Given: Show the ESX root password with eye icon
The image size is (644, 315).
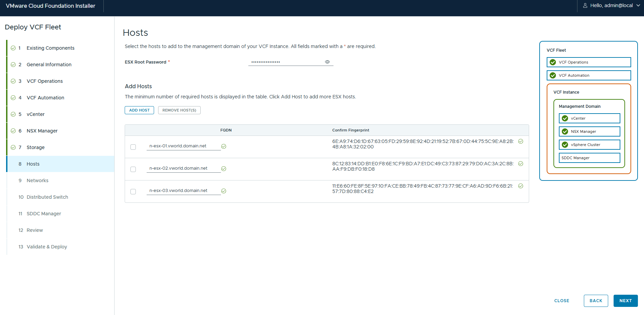Looking at the screenshot, I should pyautogui.click(x=327, y=62).
